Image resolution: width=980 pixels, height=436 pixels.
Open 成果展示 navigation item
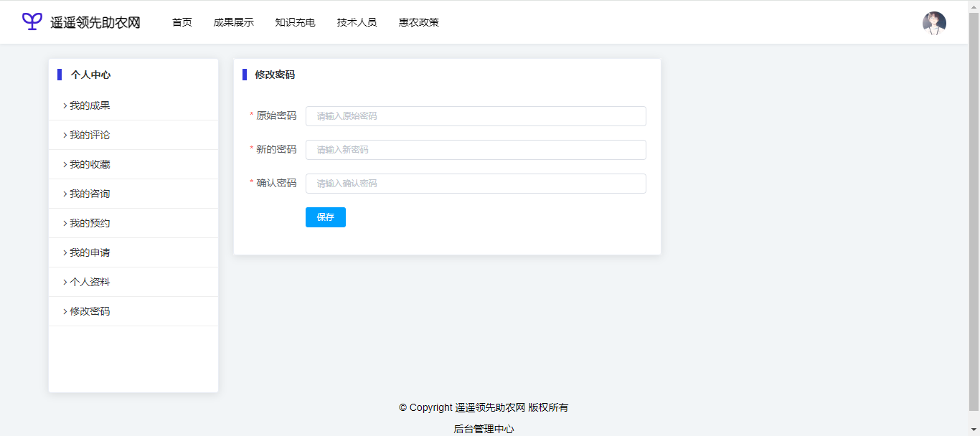[x=233, y=22]
